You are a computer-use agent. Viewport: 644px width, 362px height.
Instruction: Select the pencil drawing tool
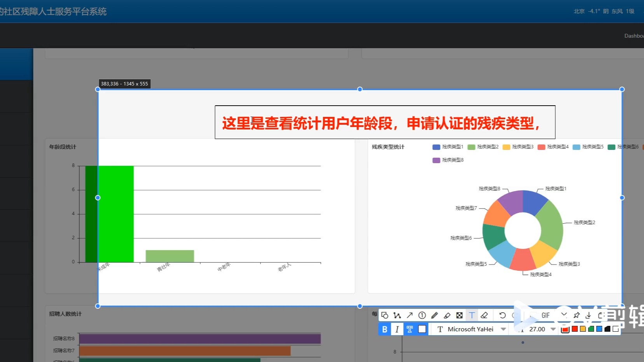434,315
